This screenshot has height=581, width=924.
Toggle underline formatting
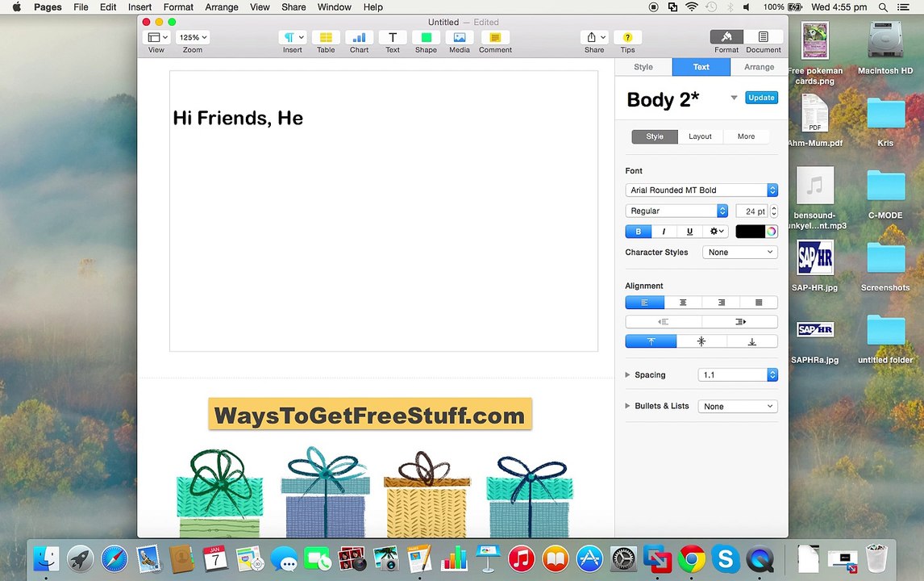689,232
